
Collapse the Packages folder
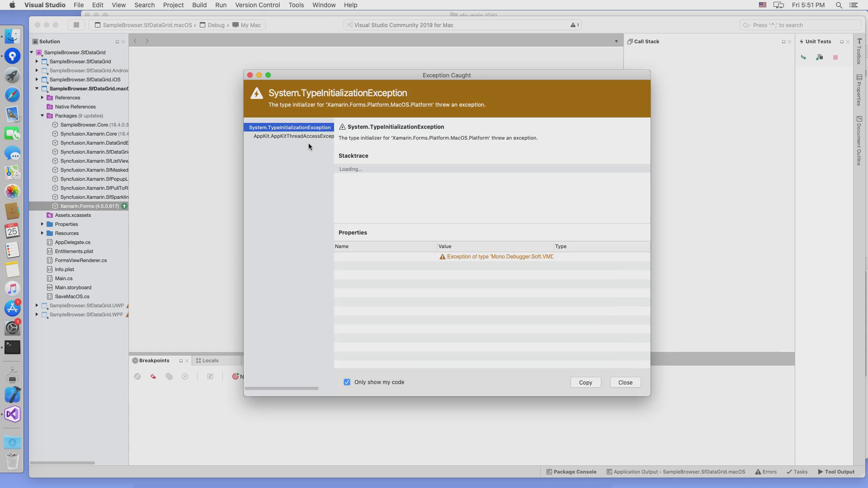tap(42, 116)
